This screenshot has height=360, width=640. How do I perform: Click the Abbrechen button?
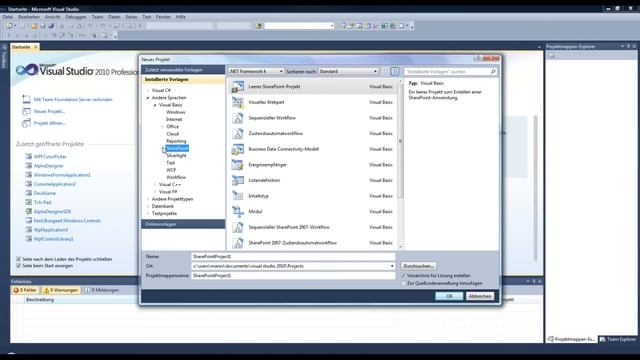(480, 296)
